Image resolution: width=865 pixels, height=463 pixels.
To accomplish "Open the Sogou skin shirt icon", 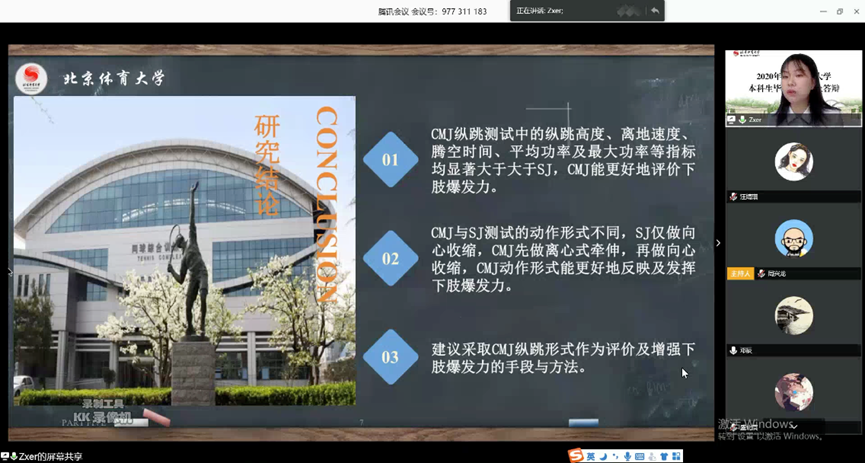I will tap(664, 456).
